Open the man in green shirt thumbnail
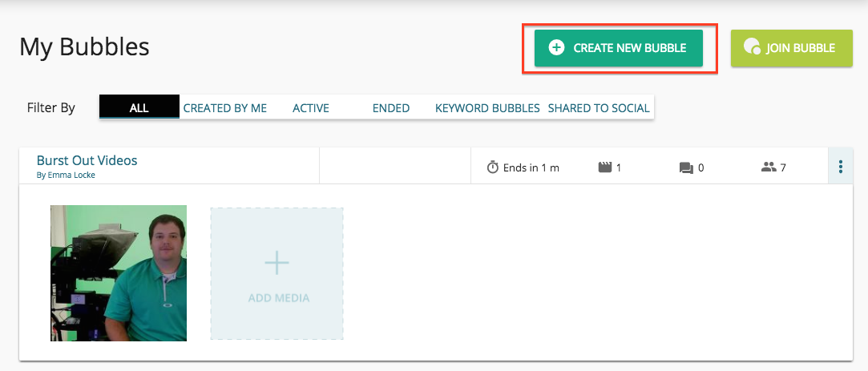The height and width of the screenshot is (371, 868). [119, 273]
